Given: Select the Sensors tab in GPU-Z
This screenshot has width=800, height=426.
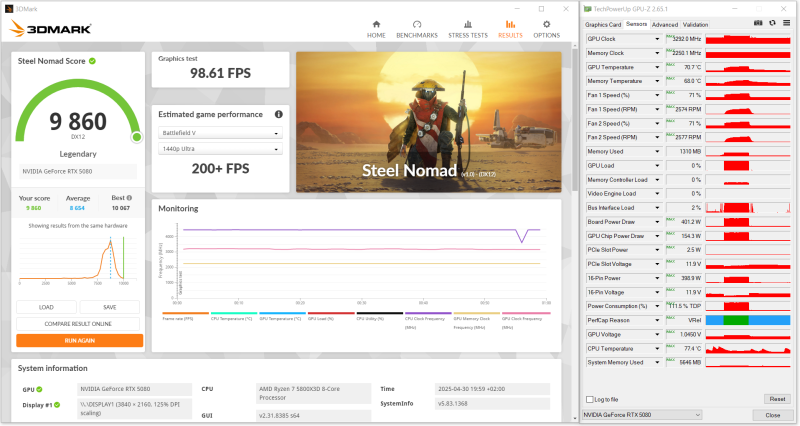Looking at the screenshot, I should coord(636,24).
